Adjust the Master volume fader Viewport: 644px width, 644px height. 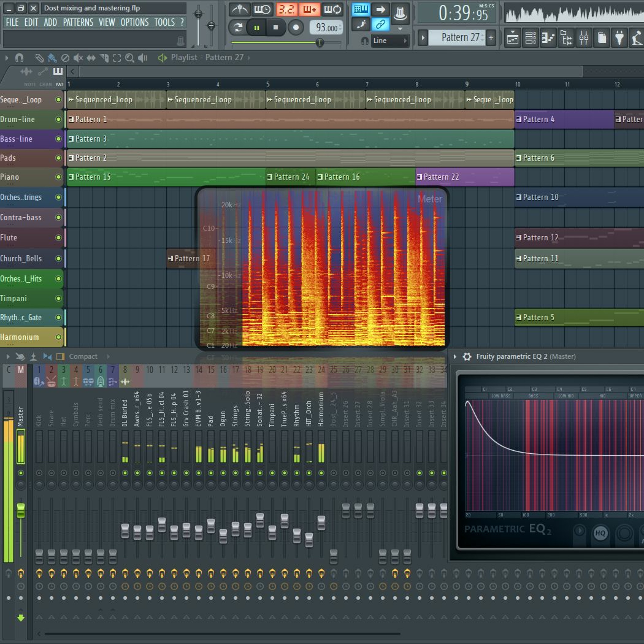coord(21,510)
